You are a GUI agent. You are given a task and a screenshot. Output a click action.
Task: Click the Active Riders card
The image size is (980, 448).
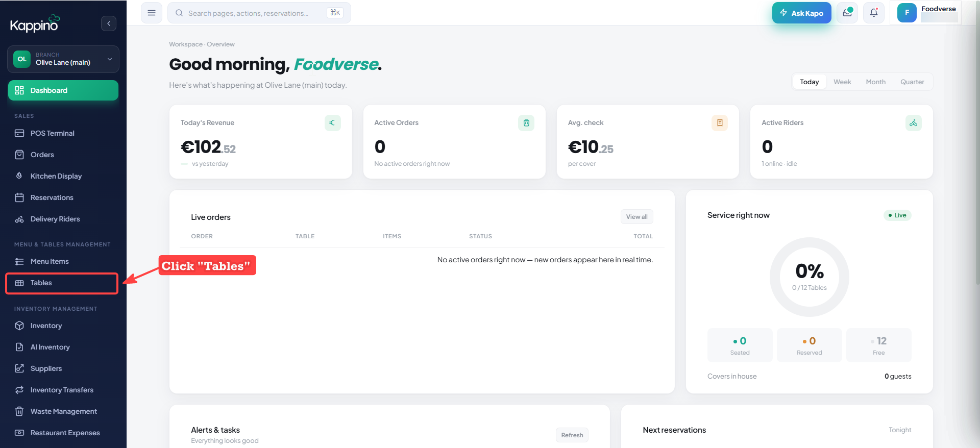pyautogui.click(x=841, y=142)
